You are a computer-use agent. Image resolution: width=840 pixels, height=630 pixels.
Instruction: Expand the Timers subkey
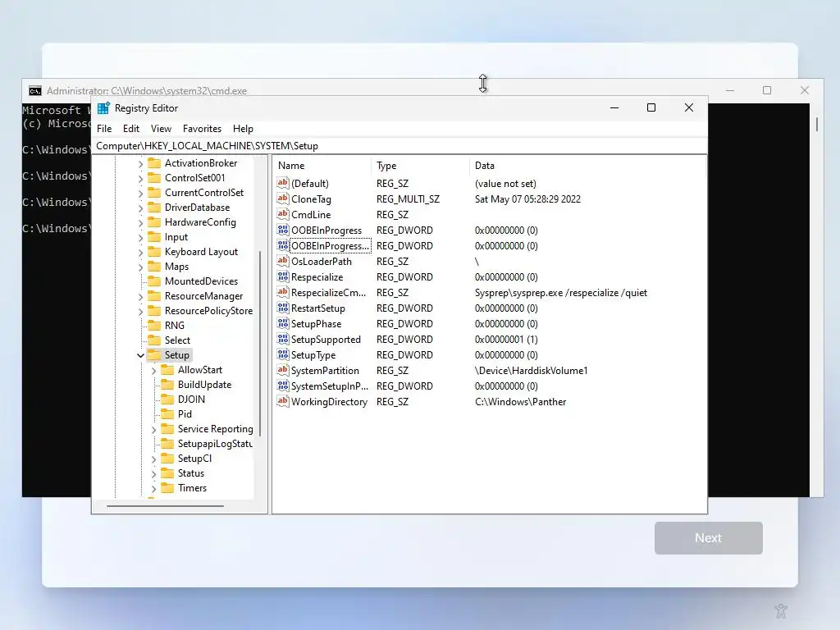pos(153,489)
